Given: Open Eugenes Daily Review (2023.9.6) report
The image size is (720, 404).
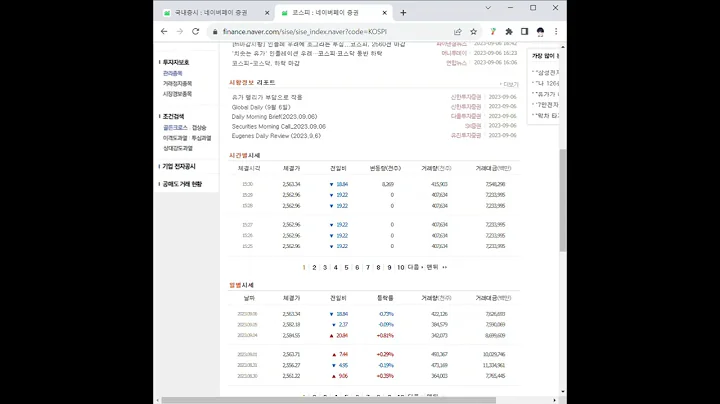Looking at the screenshot, I should (276, 136).
